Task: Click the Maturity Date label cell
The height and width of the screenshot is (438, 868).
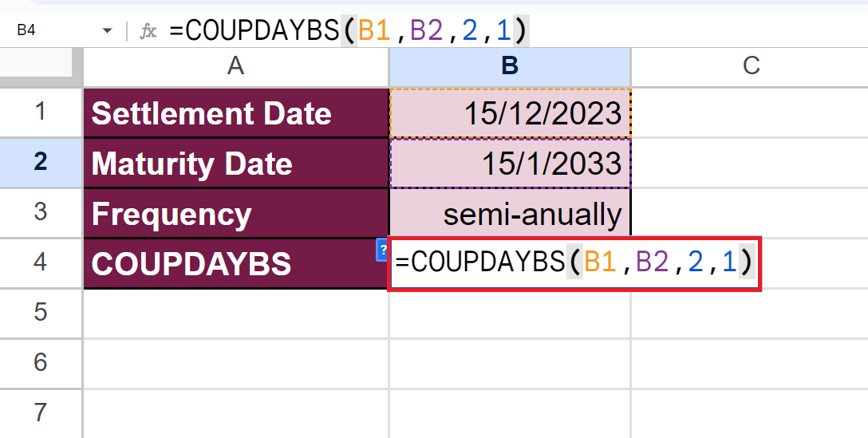Action: [235, 164]
